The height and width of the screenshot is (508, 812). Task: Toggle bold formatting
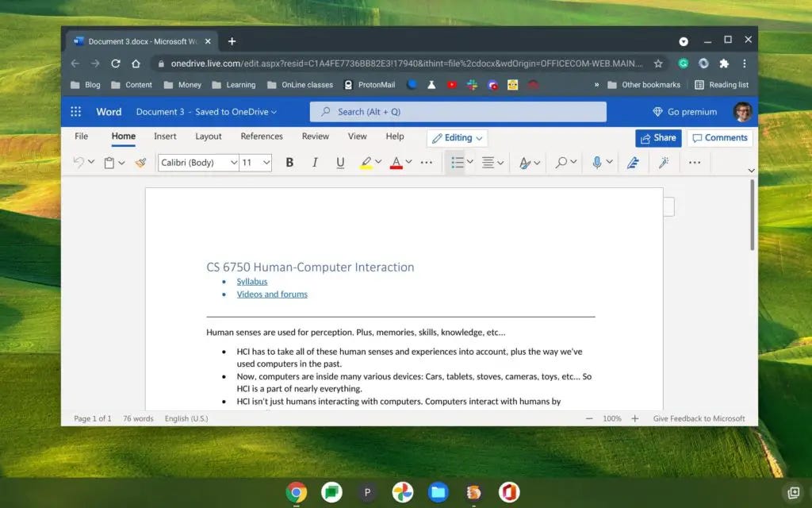(289, 163)
